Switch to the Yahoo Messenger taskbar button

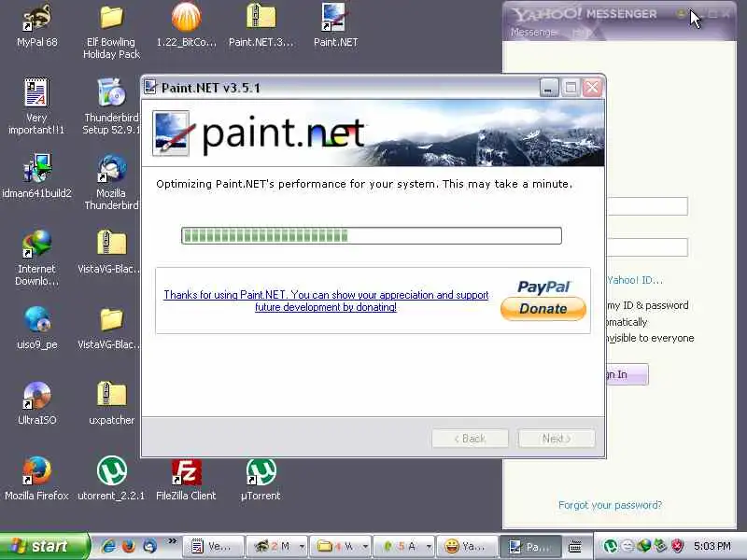(467, 547)
